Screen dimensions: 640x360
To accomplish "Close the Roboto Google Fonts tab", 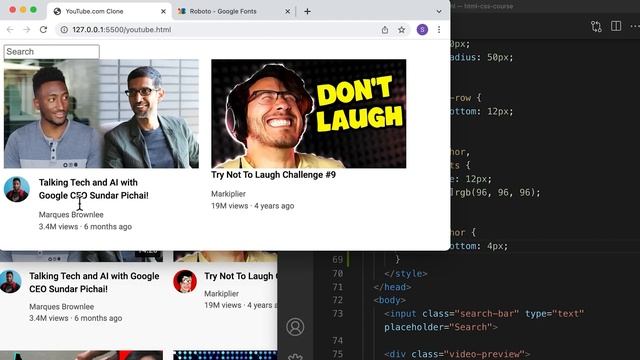I will [287, 11].
